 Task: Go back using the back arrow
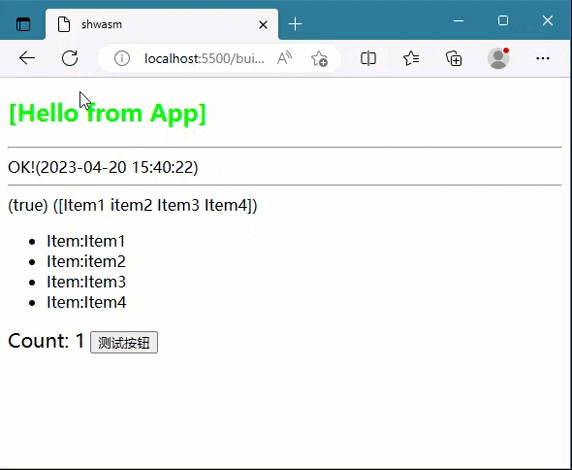click(x=27, y=58)
